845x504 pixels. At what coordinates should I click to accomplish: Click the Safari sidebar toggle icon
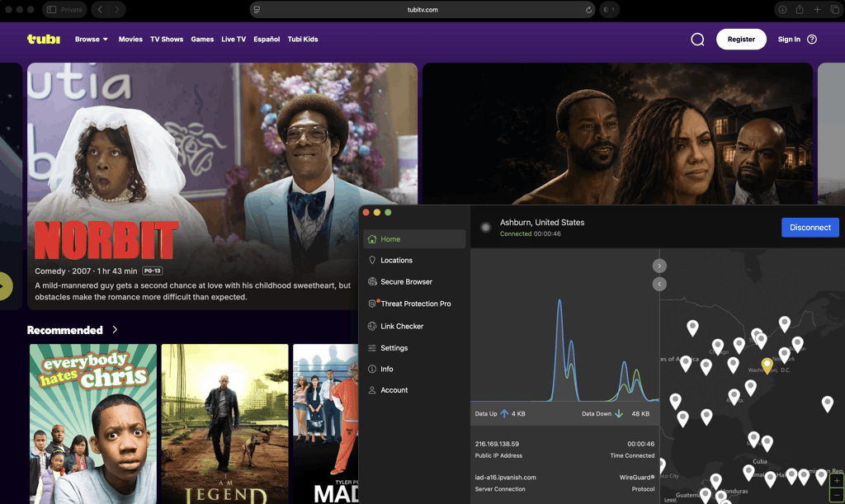pyautogui.click(x=52, y=10)
